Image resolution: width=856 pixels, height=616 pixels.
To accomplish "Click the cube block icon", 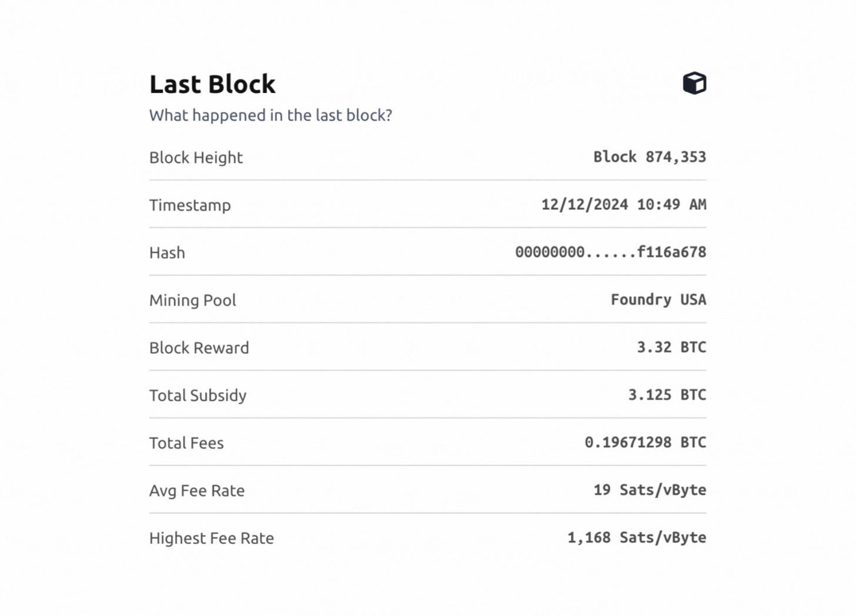I will 694,83.
